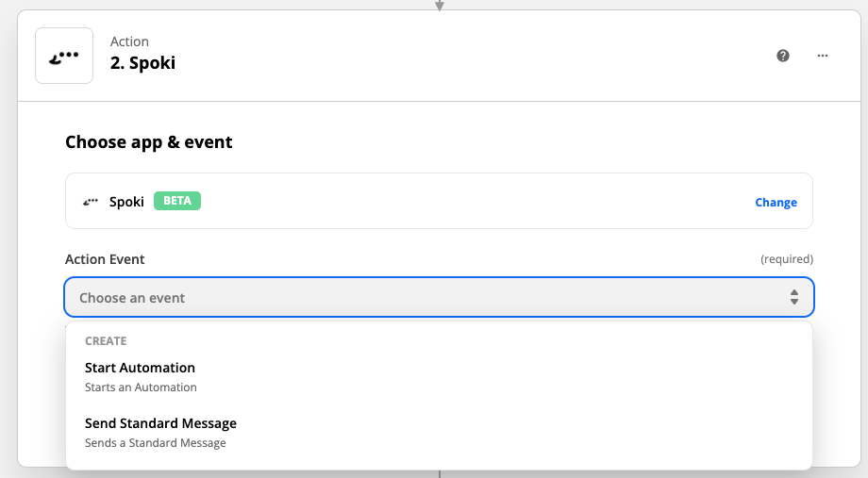Click the Action Event field label
Screen dimensions: 868x478
[x=105, y=259]
